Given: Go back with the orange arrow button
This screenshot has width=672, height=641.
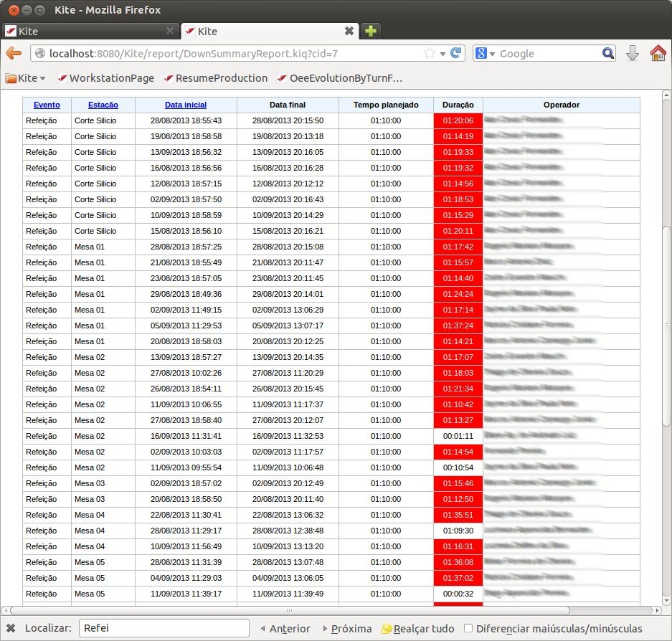Looking at the screenshot, I should click(14, 53).
